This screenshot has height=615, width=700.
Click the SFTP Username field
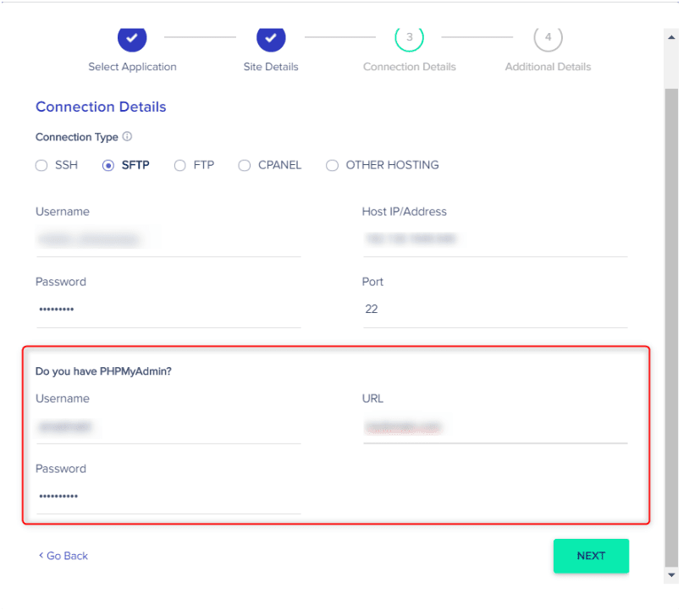point(168,239)
